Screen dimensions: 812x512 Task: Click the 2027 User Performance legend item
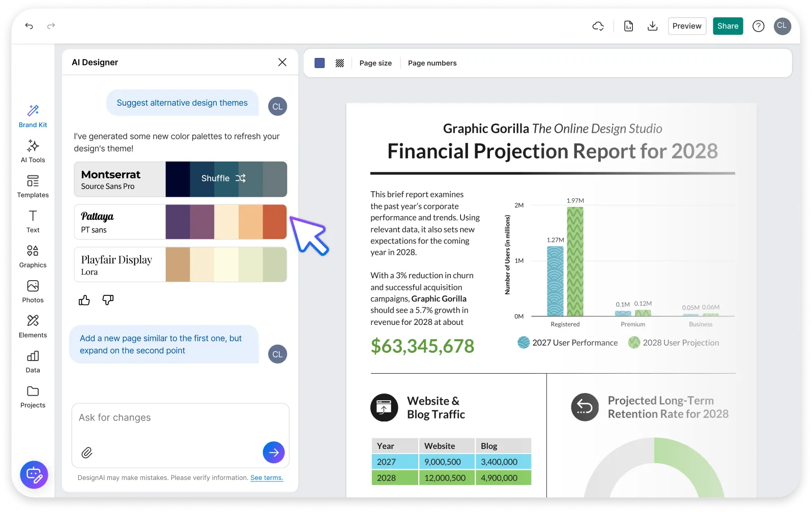coord(568,343)
